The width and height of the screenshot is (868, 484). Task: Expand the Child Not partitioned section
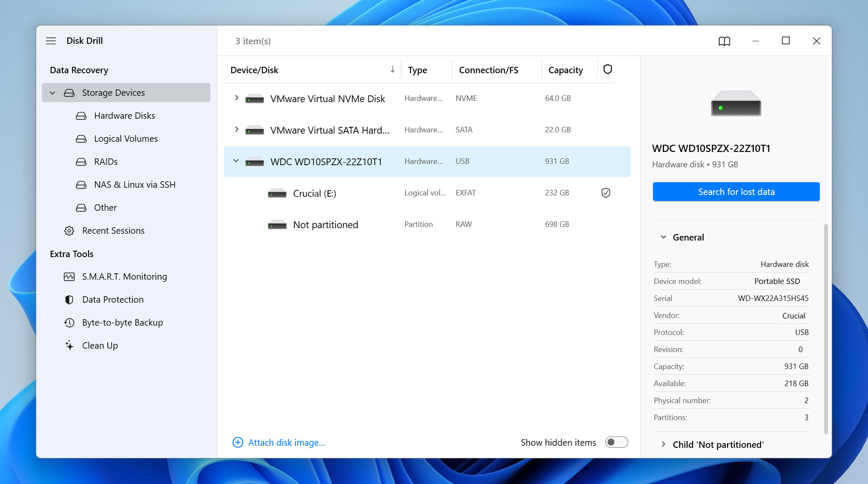(x=664, y=444)
